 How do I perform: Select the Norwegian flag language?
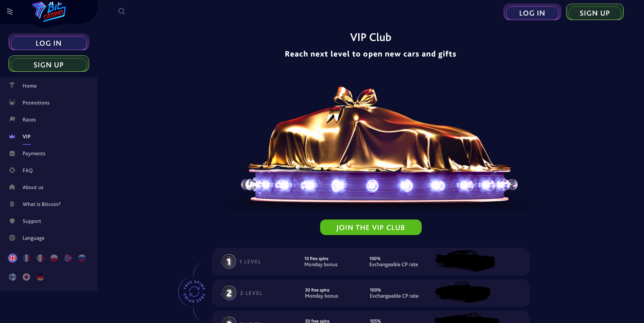coord(68,258)
